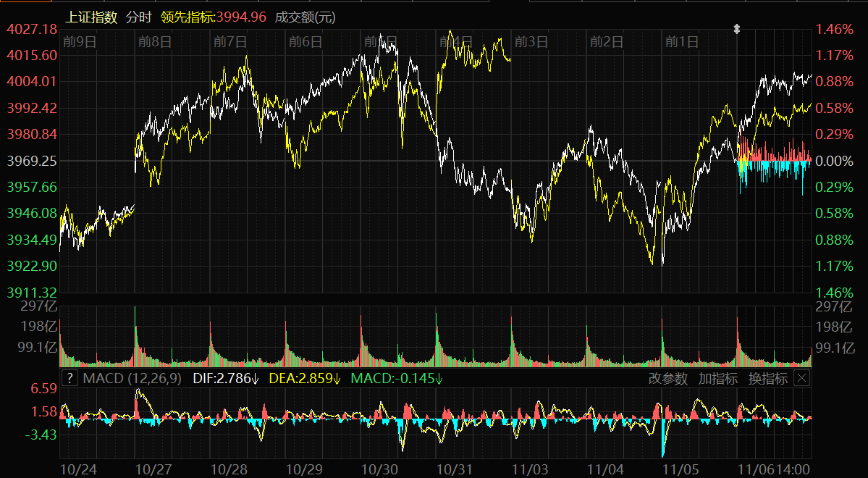Open the MACD indicator help question mark
Viewport: 868px width, 478px height.
pyautogui.click(x=69, y=378)
